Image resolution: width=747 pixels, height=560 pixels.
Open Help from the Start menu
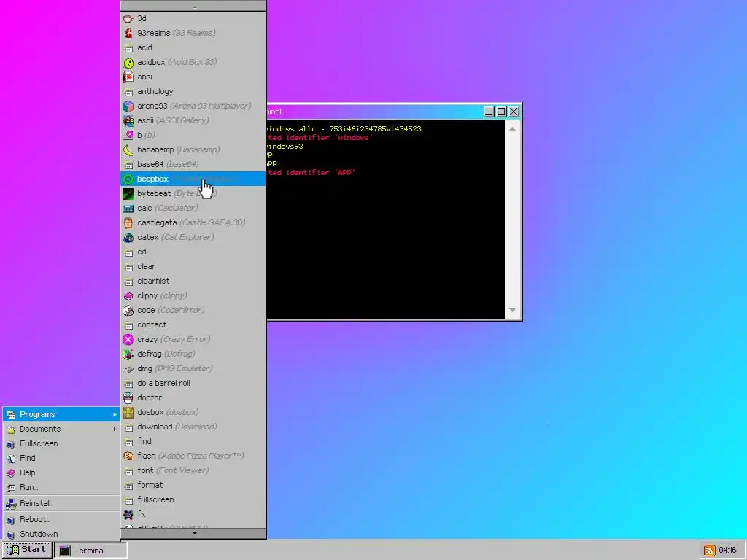(x=61, y=472)
